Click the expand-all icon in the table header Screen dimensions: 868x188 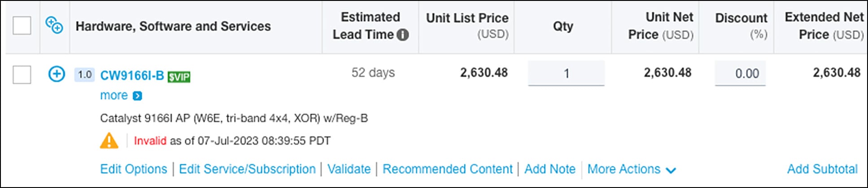(54, 25)
